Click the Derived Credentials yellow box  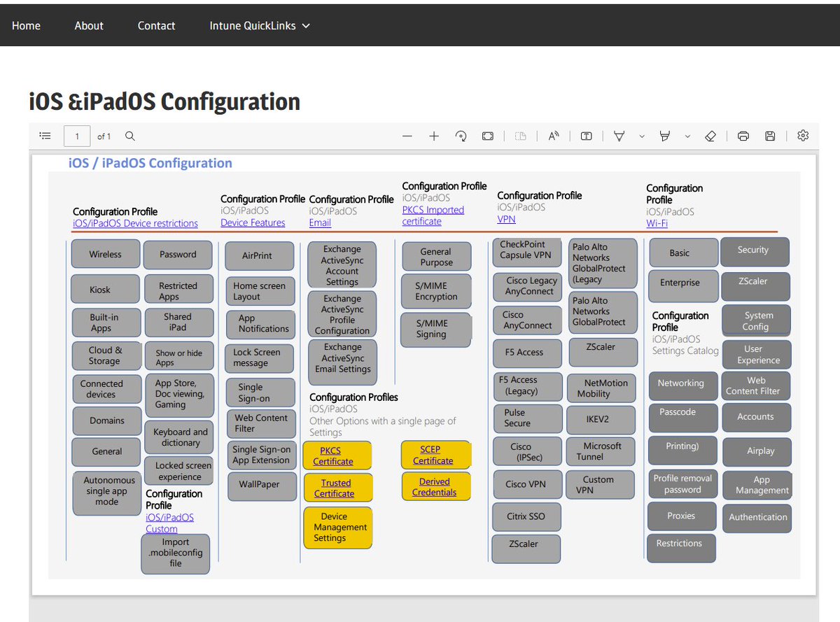436,486
